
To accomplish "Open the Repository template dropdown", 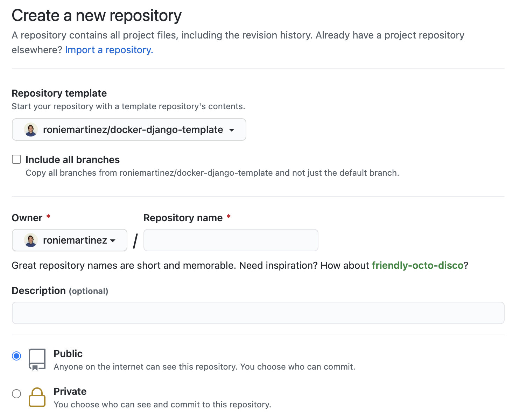I will [x=129, y=129].
